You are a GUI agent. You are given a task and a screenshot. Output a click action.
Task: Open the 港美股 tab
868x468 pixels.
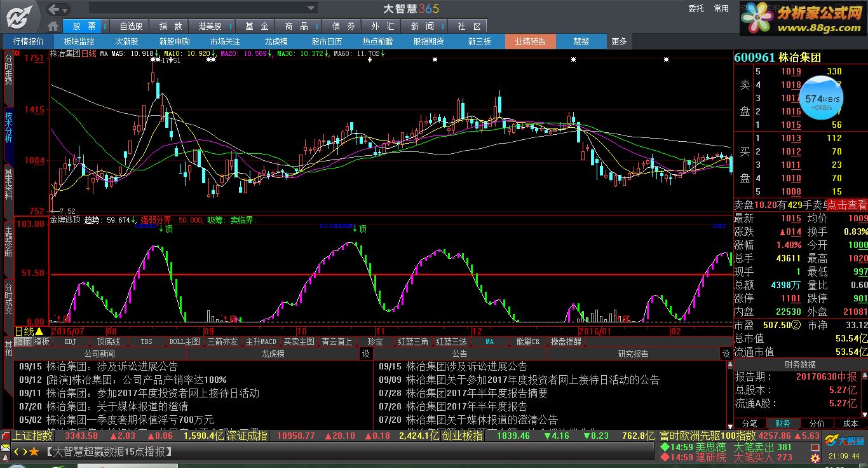[209, 26]
